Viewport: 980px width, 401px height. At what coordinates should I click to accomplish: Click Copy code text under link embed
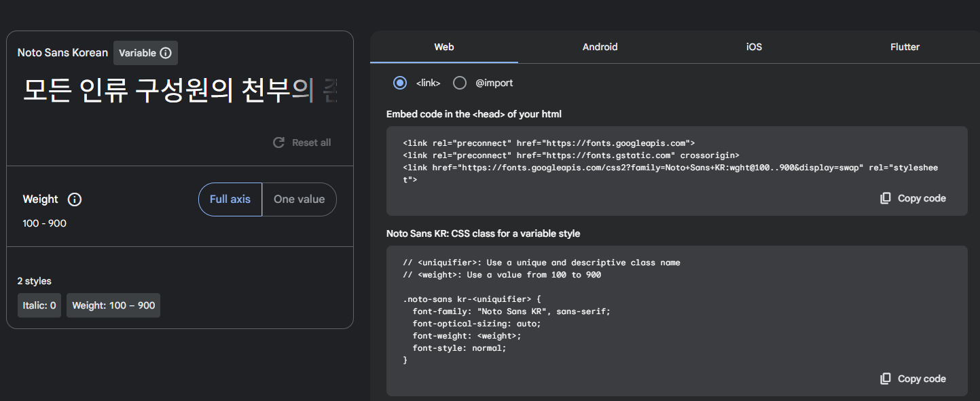point(922,198)
